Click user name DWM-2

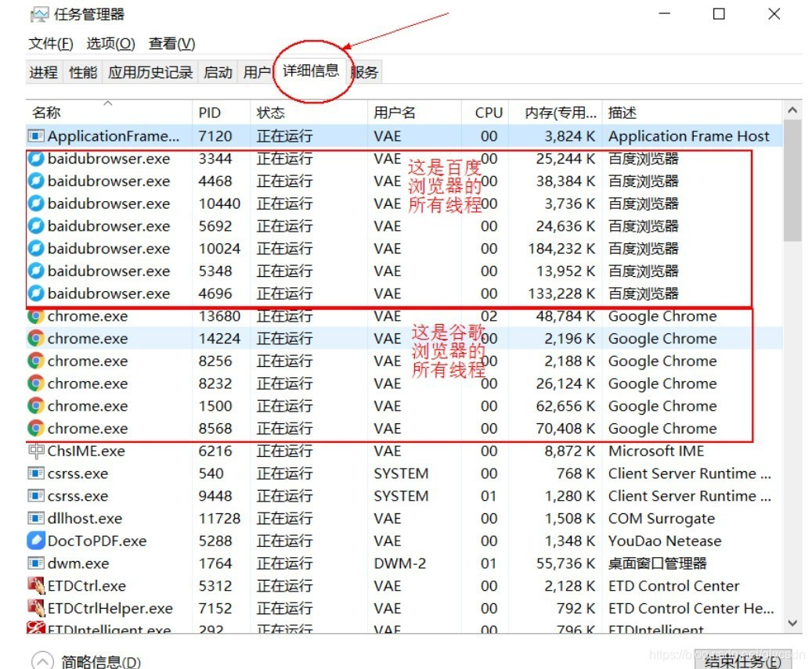pyautogui.click(x=400, y=563)
